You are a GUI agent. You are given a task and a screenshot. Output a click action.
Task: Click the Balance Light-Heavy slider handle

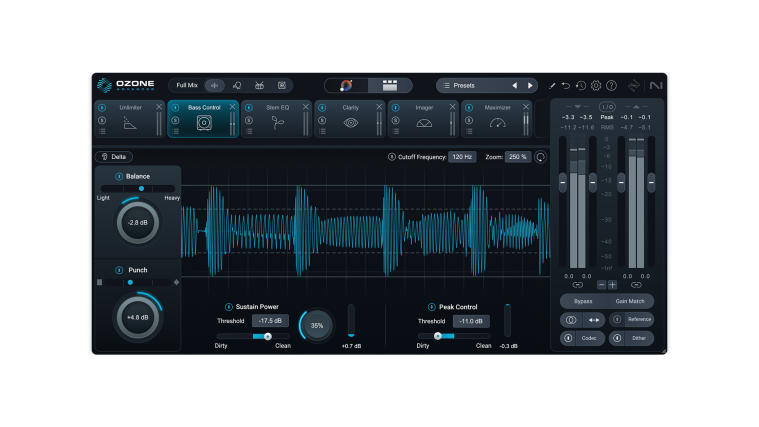point(141,188)
